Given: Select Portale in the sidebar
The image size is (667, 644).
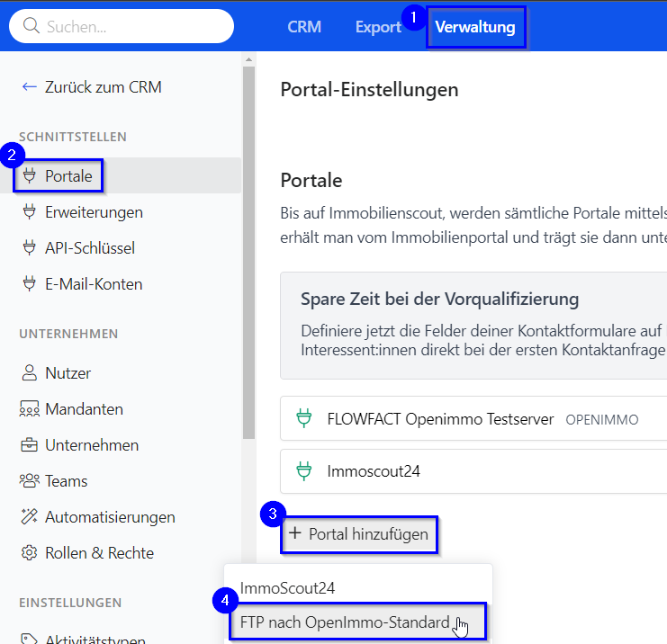Looking at the screenshot, I should point(68,176).
